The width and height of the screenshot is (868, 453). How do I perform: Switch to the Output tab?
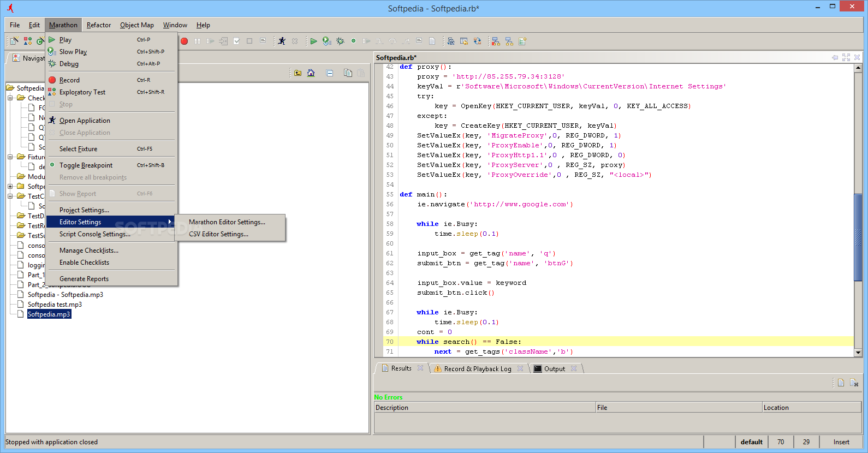(555, 368)
